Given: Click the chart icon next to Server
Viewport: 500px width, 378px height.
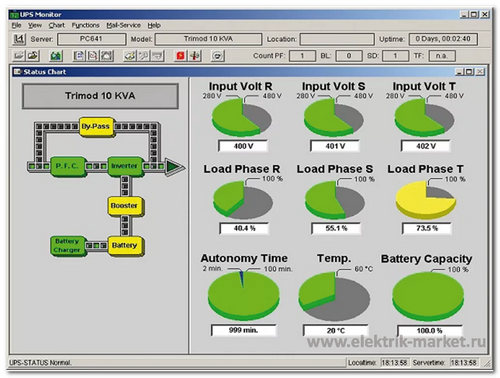Looking at the screenshot, I should coord(19,39).
